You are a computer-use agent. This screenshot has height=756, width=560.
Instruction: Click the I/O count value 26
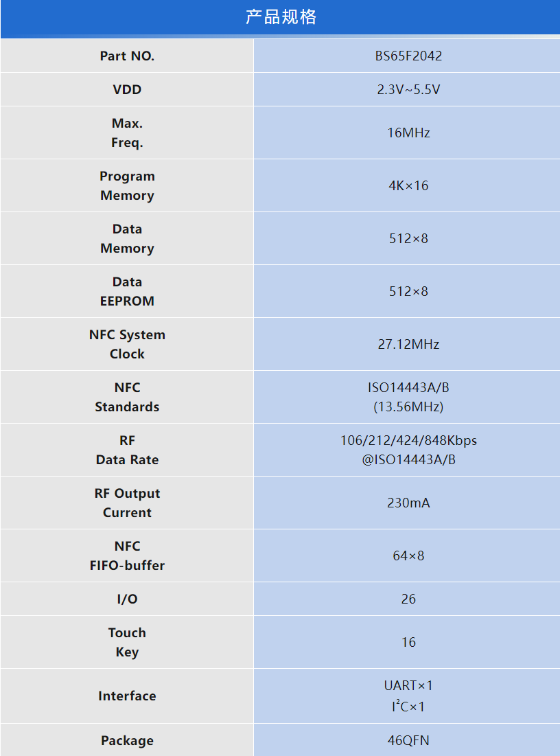[x=408, y=599]
